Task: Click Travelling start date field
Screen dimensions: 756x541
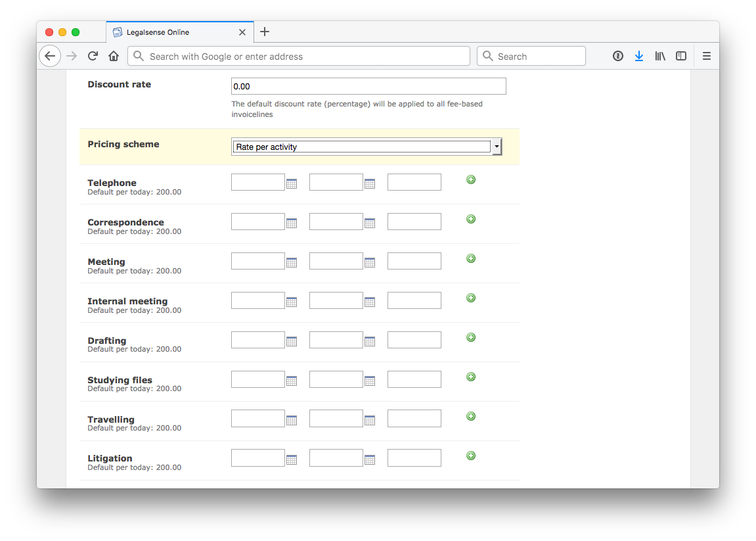Action: tap(258, 419)
